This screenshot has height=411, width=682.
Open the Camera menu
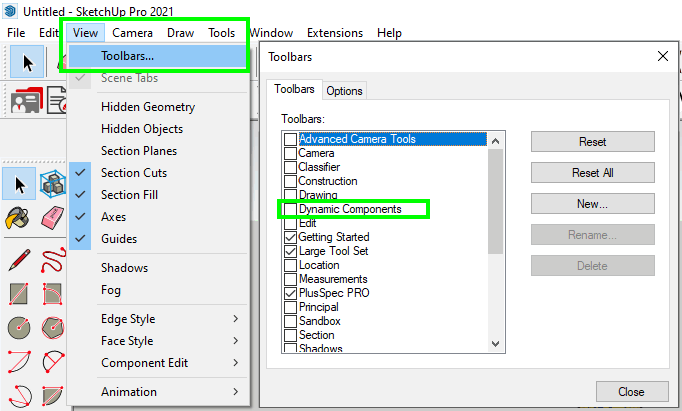(x=132, y=33)
